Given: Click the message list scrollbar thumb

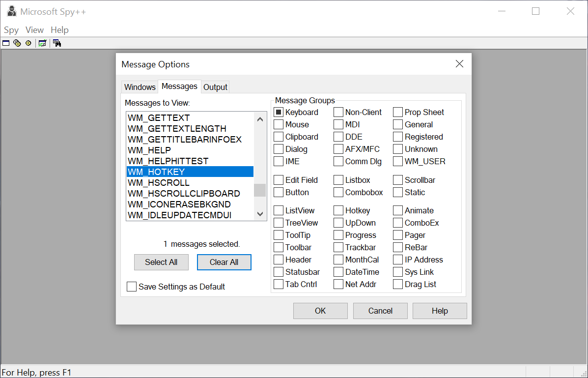Looking at the screenshot, I should 260,190.
